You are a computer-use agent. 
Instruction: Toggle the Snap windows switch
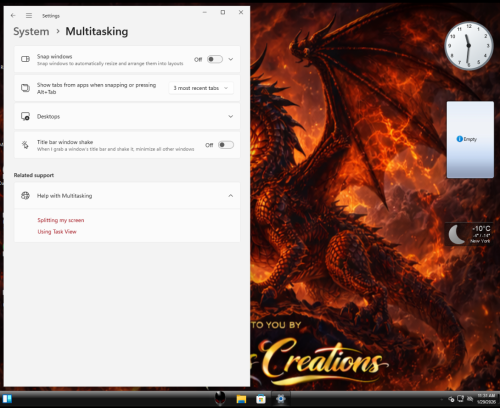point(215,59)
